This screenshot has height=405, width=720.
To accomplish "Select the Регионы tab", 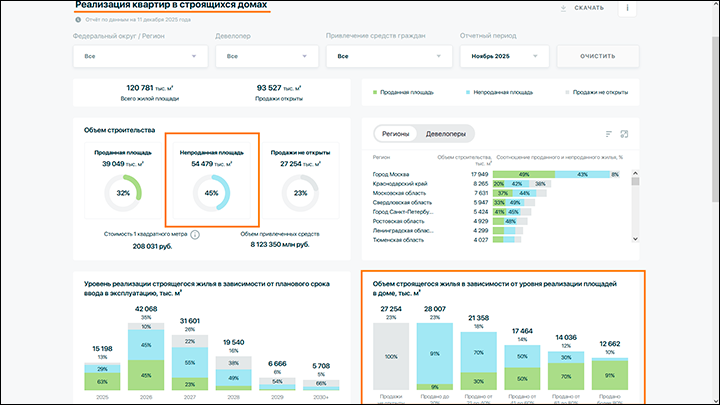I will 395,133.
